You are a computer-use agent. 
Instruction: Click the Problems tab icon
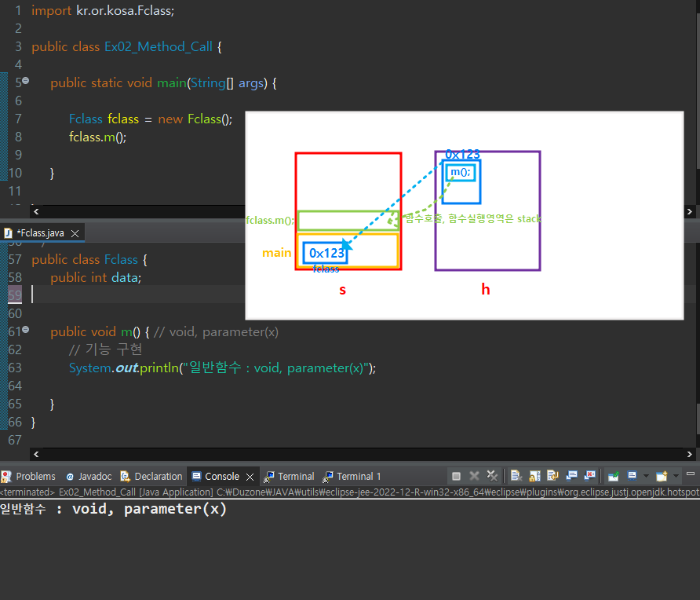(6, 476)
